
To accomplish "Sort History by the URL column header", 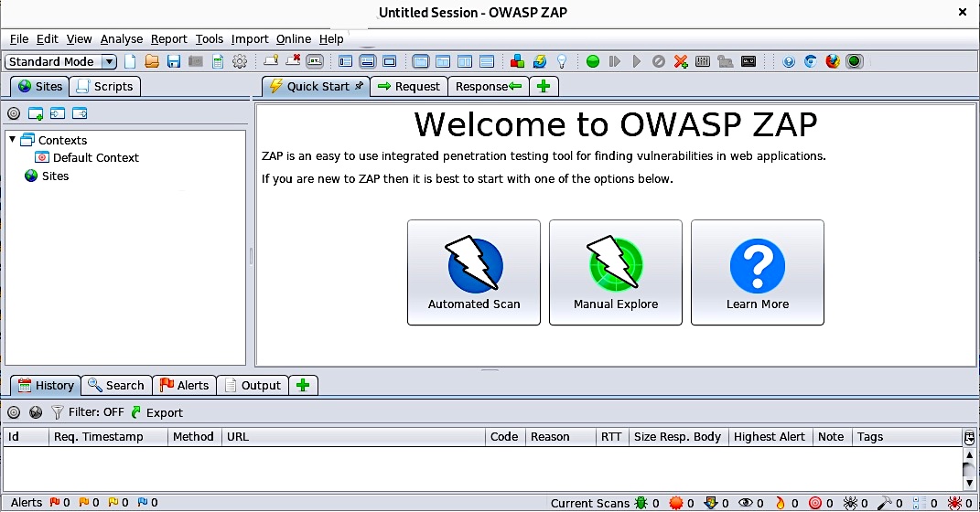I will coord(353,436).
